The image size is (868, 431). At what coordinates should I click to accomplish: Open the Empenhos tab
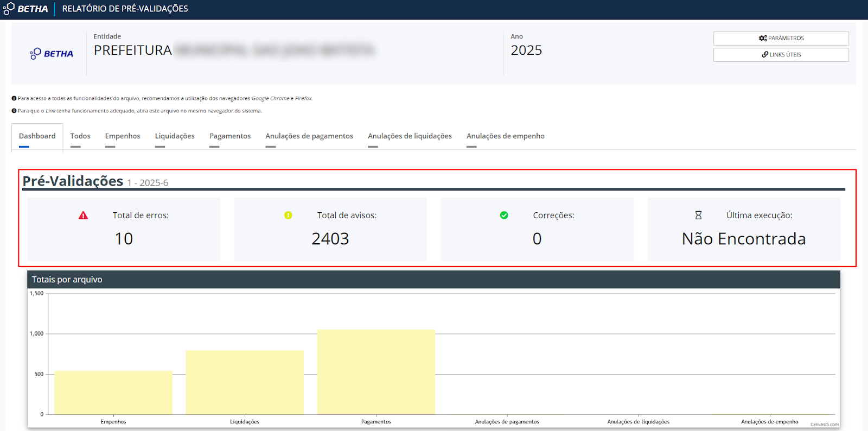click(x=123, y=136)
